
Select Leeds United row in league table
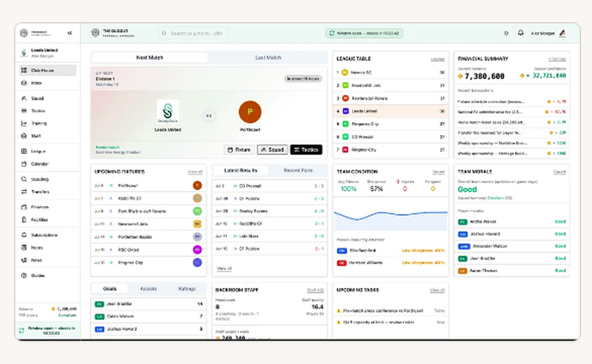(391, 111)
